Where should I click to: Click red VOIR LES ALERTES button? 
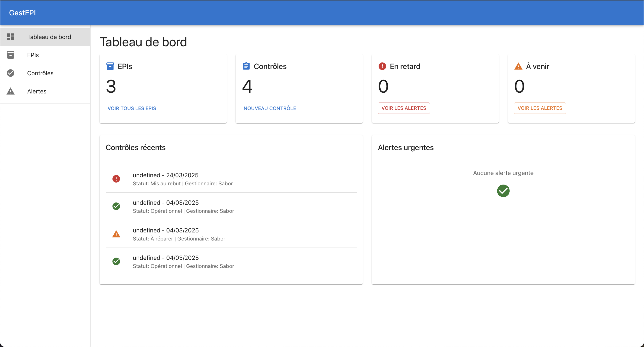click(404, 108)
